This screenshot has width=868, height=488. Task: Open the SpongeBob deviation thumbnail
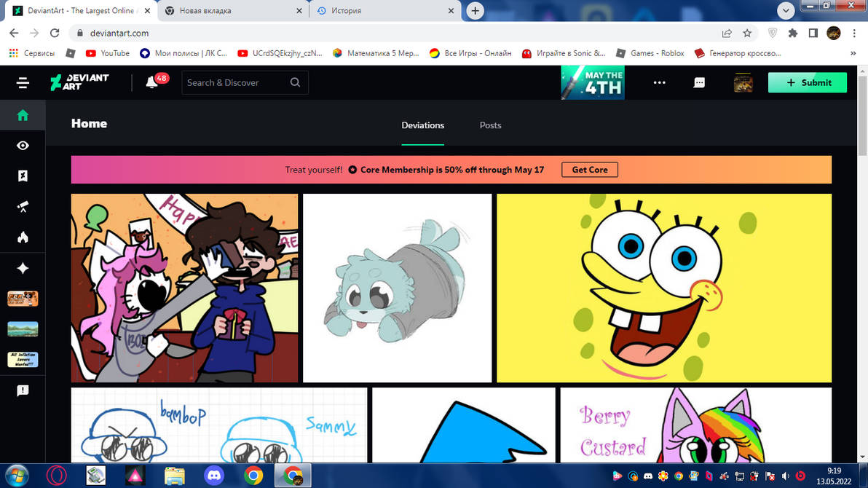663,288
